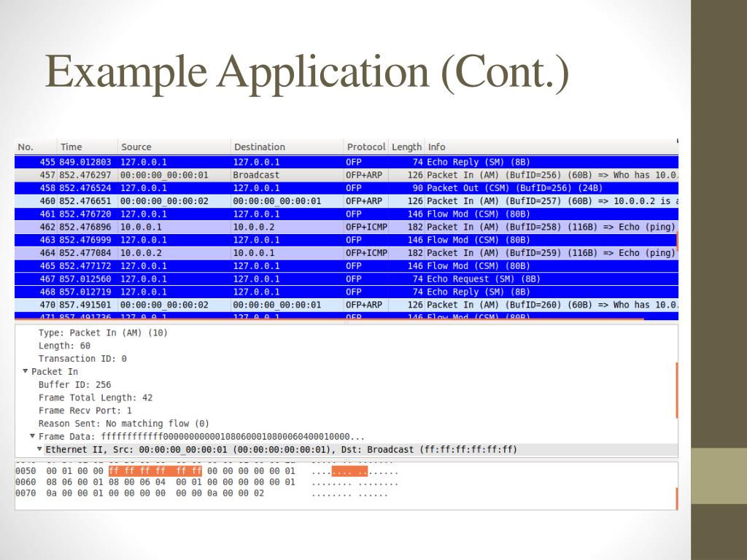Select the Buffer ID: 256 field
This screenshot has height=560, width=747.
point(75,384)
